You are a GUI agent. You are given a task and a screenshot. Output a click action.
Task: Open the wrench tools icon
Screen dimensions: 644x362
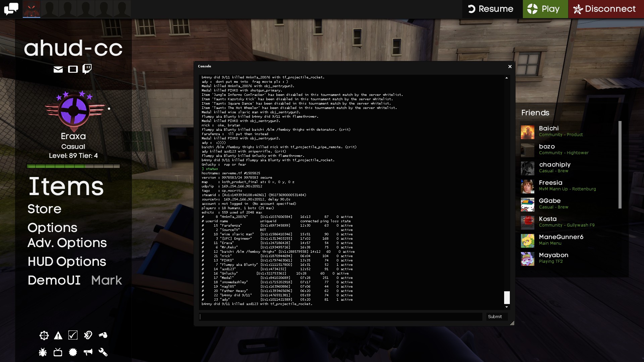coord(103,352)
